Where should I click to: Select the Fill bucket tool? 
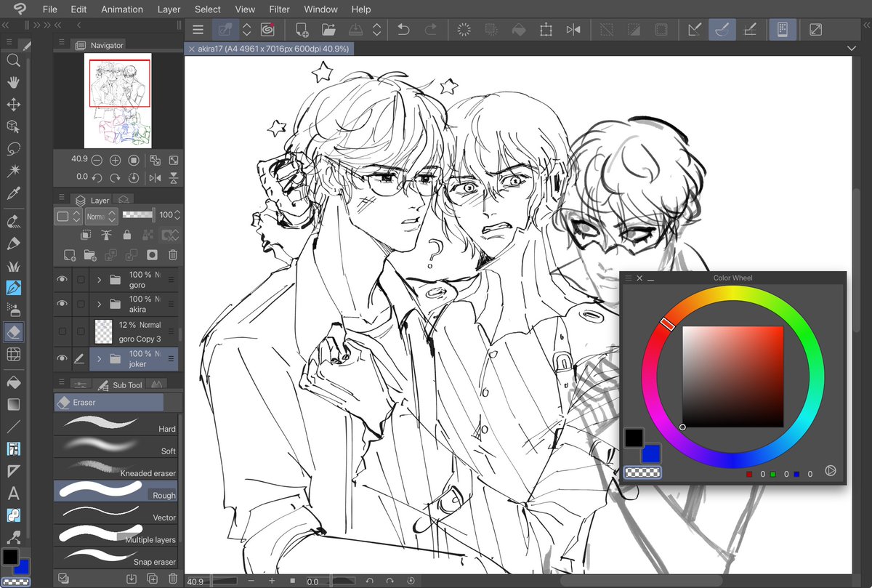tap(13, 382)
